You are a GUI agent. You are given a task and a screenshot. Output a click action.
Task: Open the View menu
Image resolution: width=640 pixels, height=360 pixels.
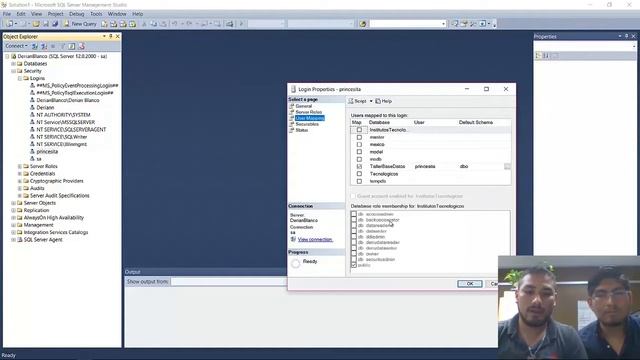click(36, 14)
